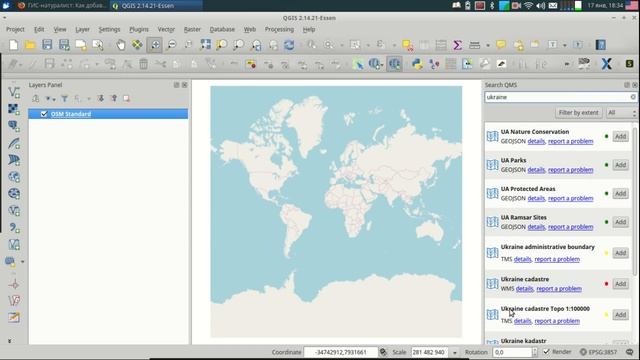Click Add button for UA Nature Conservation
640x360 pixels.
pos(620,136)
